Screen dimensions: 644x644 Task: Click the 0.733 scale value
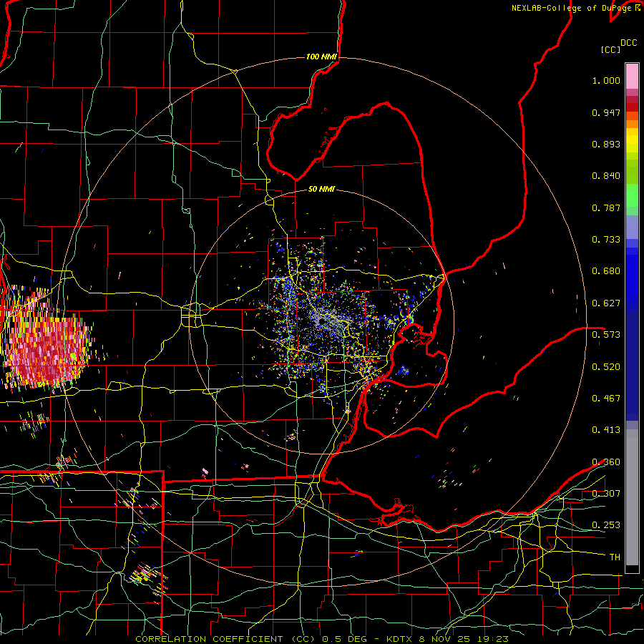[606, 240]
